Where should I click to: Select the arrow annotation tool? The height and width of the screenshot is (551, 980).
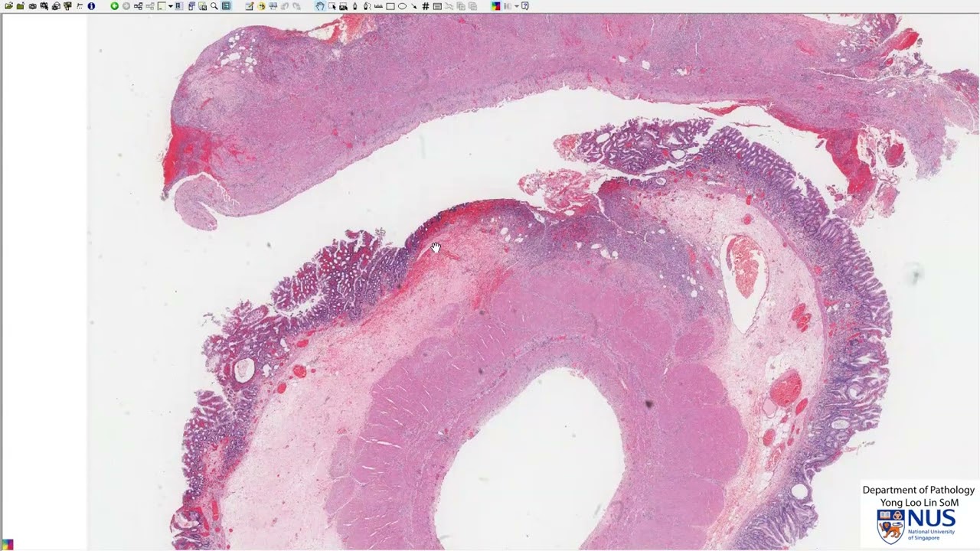(414, 6)
